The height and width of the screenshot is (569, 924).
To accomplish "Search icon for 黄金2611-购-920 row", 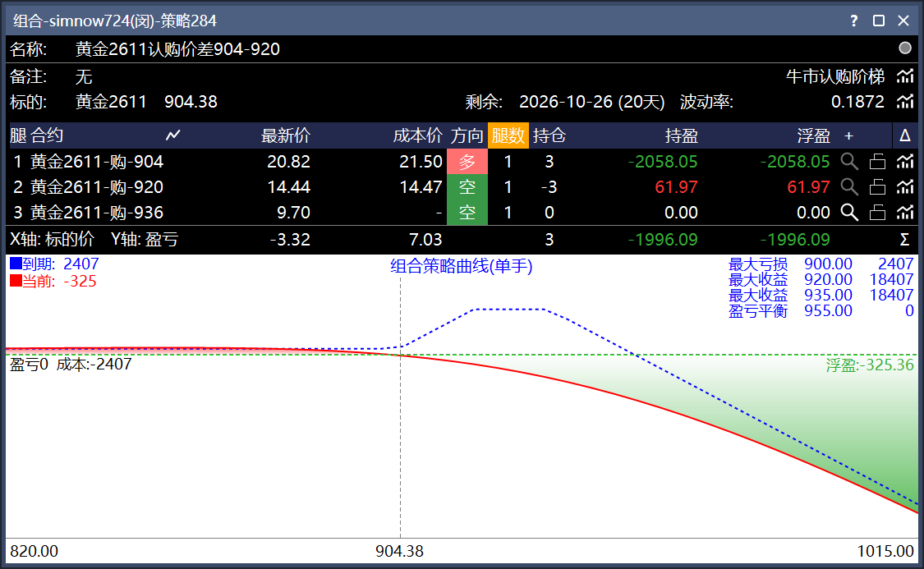I will tap(849, 186).
